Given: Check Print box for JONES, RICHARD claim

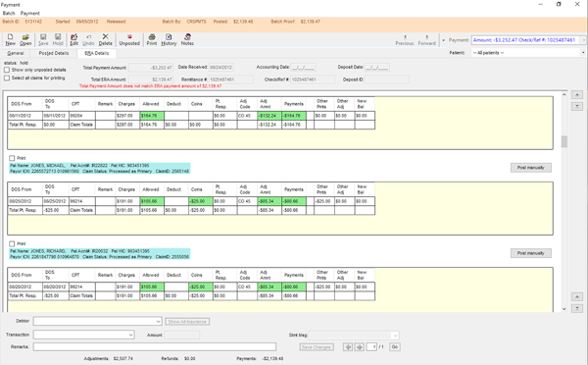Looking at the screenshot, I should [12, 243].
